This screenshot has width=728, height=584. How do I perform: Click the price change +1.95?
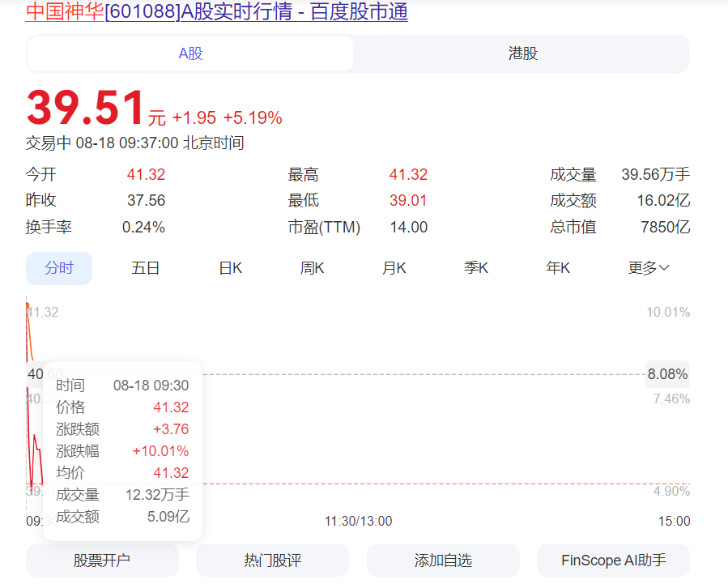point(194,118)
